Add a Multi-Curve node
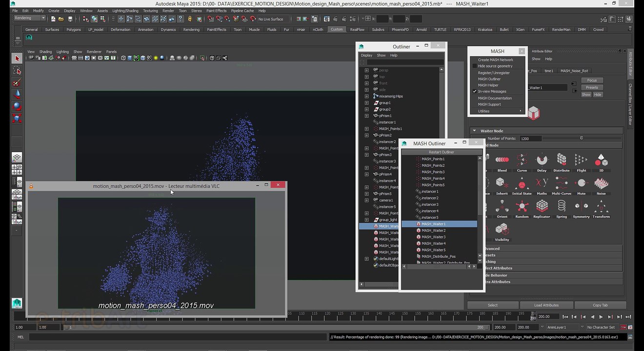Screen dimensions: 644x351 point(562,185)
